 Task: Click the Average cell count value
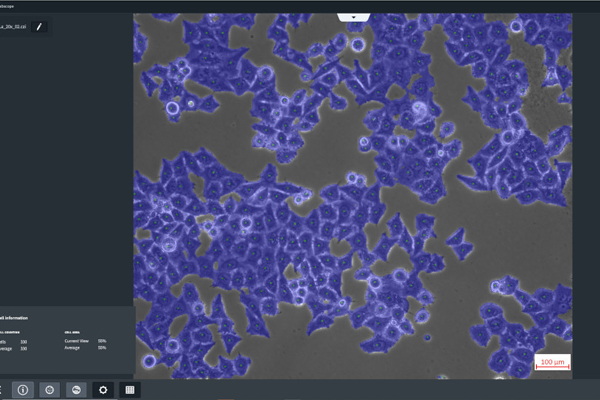[x=22, y=350]
